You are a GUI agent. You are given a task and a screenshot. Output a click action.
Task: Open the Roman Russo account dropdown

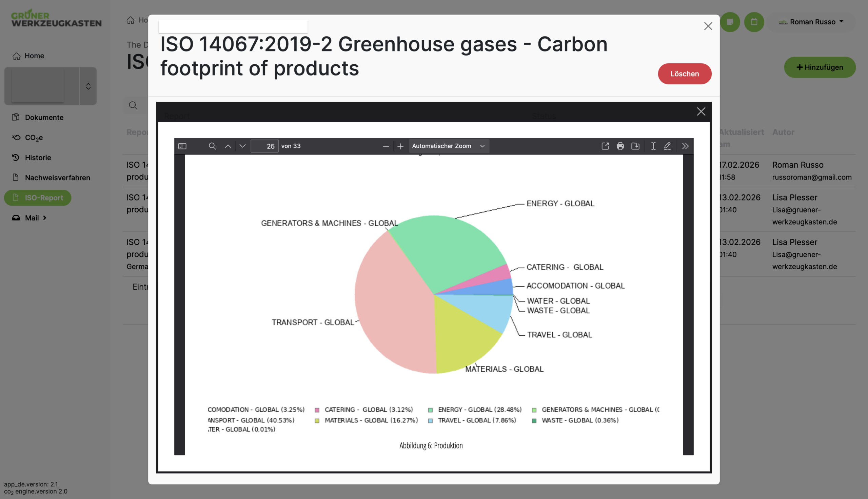point(813,22)
